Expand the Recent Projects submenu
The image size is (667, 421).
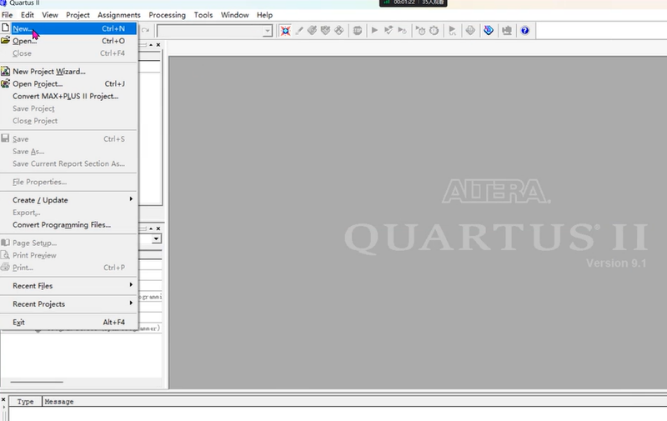(x=69, y=304)
